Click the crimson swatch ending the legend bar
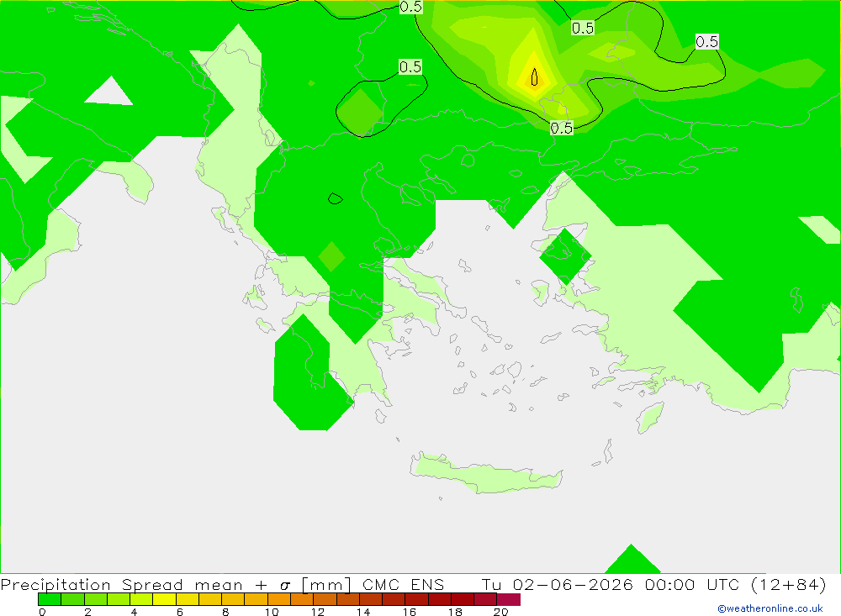 coord(509,599)
